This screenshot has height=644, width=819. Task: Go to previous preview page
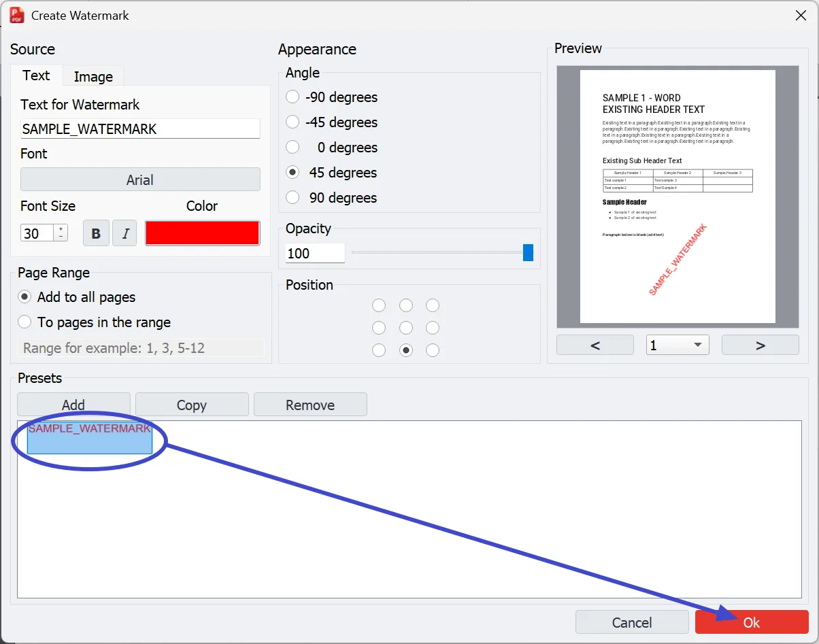[595, 345]
